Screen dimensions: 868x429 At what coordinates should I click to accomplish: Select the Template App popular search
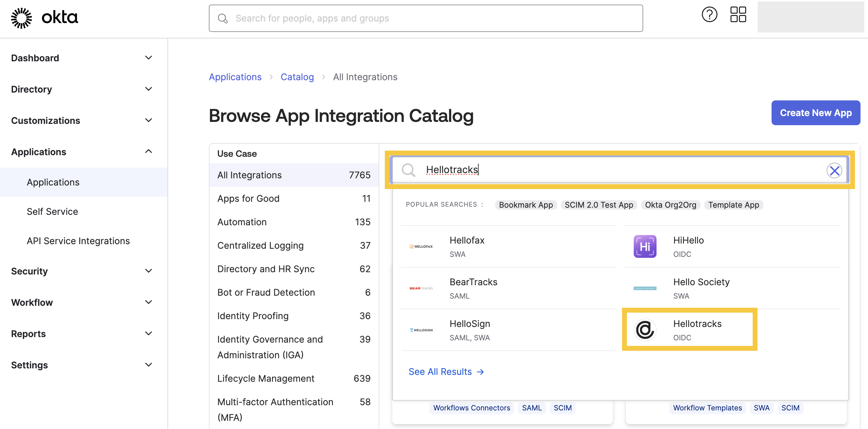pyautogui.click(x=733, y=205)
